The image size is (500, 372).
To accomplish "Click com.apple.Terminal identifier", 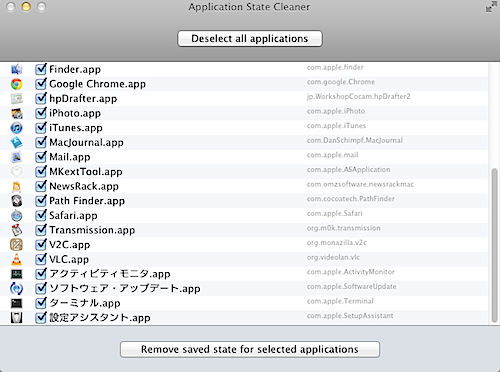I will [340, 301].
